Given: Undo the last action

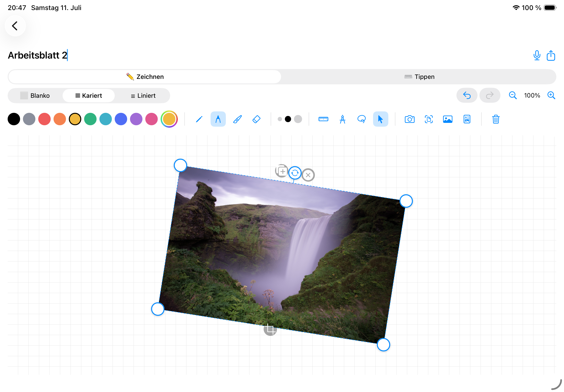Looking at the screenshot, I should 466,95.
